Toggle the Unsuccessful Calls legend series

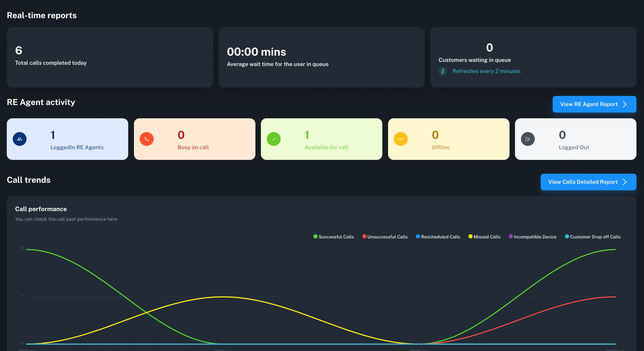point(385,237)
